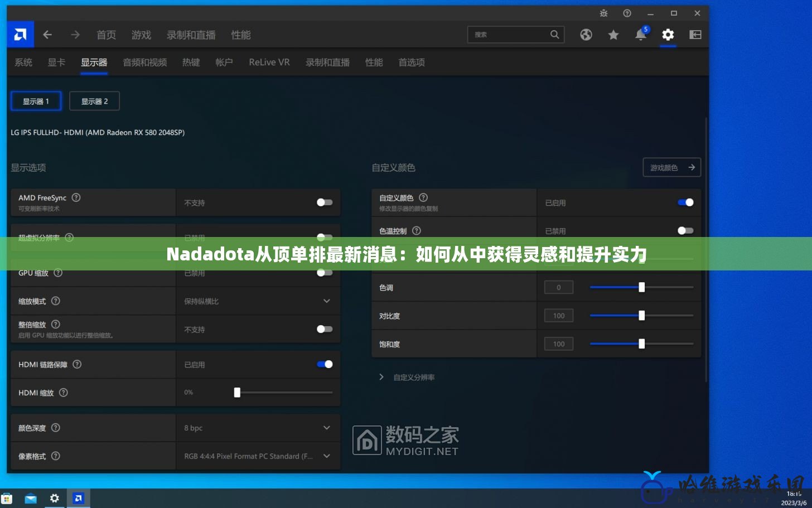Image resolution: width=812 pixels, height=508 pixels.
Task: Expand 自定义分辨率 section
Action: (407, 378)
